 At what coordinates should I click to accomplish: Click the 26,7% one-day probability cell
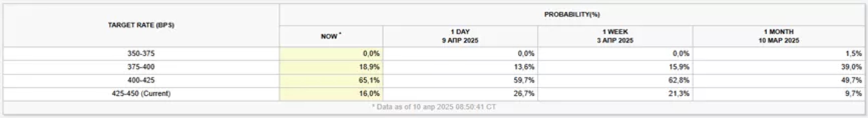(x=460, y=94)
